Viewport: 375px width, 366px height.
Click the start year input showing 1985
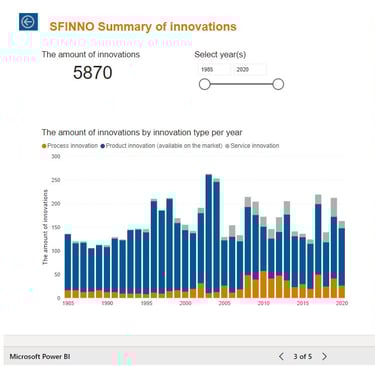[x=214, y=69]
